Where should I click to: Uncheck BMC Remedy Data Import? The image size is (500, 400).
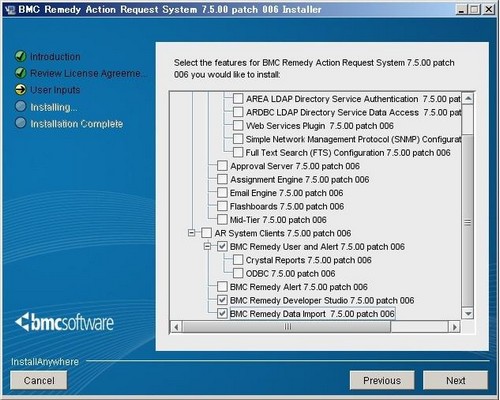[x=222, y=314]
